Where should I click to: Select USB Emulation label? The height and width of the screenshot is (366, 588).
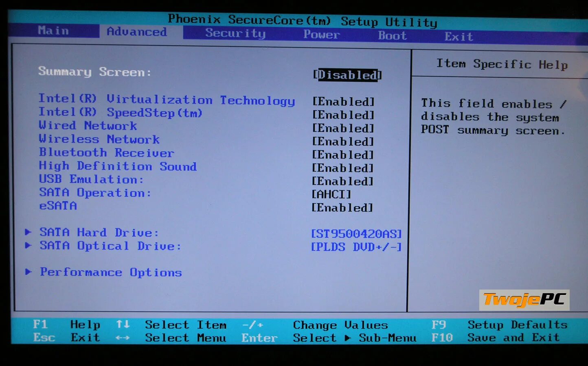pyautogui.click(x=91, y=179)
